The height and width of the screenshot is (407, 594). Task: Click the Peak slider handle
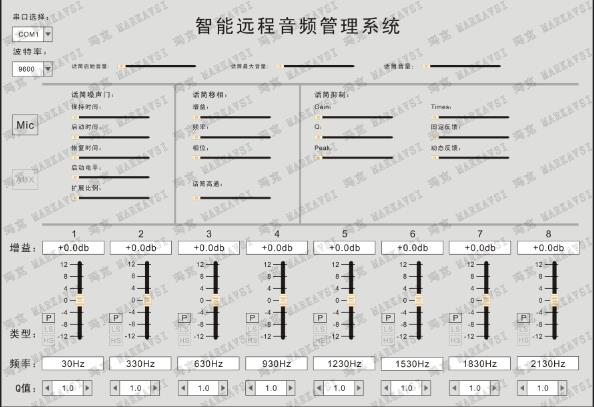(318, 158)
